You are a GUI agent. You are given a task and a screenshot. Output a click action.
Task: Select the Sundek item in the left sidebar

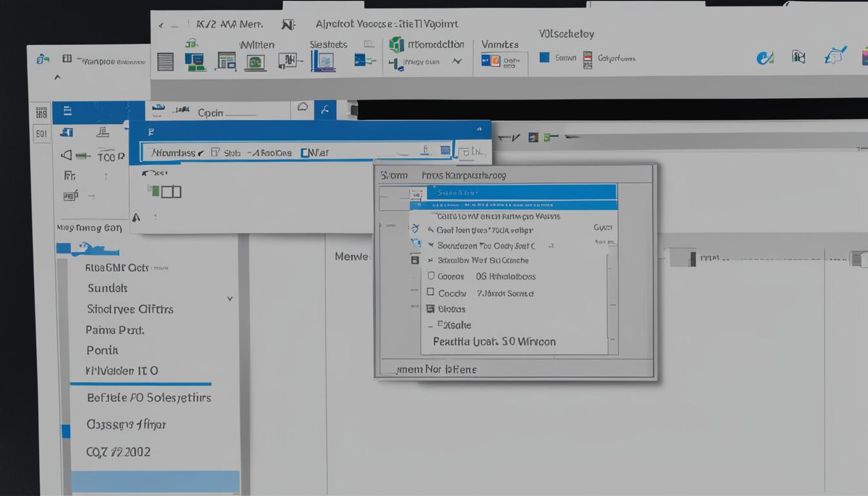pos(107,288)
